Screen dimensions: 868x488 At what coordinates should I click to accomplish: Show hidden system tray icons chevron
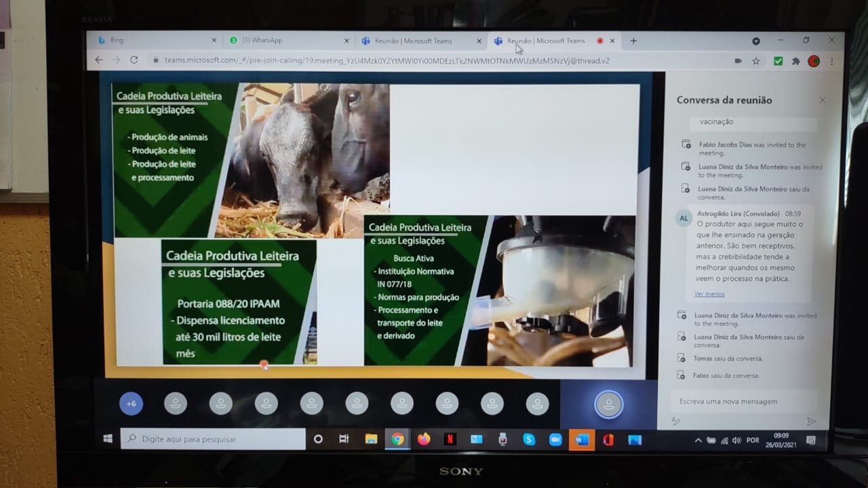pyautogui.click(x=698, y=441)
